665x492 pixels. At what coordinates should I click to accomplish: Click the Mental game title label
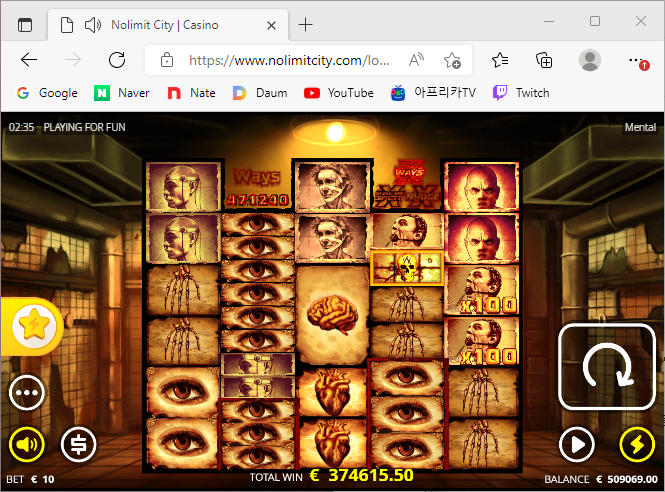click(x=640, y=127)
